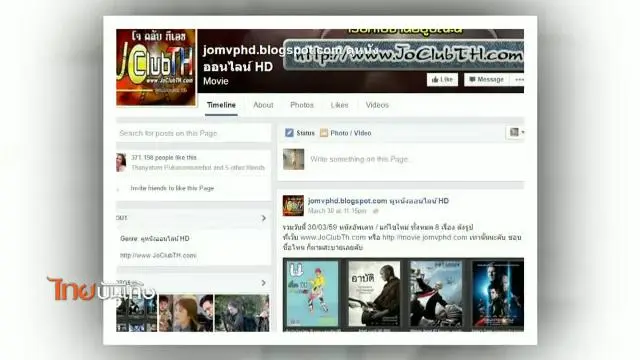Click the post privacy globe icon
Screen dimensions: 640x360
[376, 211]
